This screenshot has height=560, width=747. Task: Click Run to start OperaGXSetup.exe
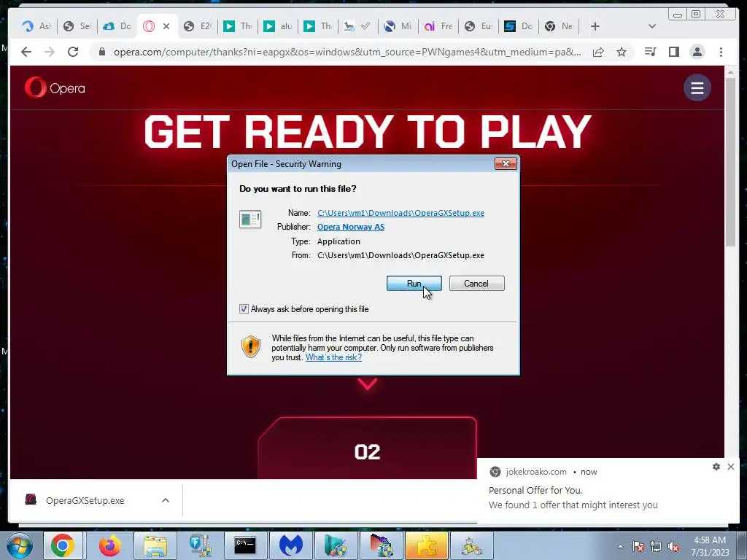[414, 284]
